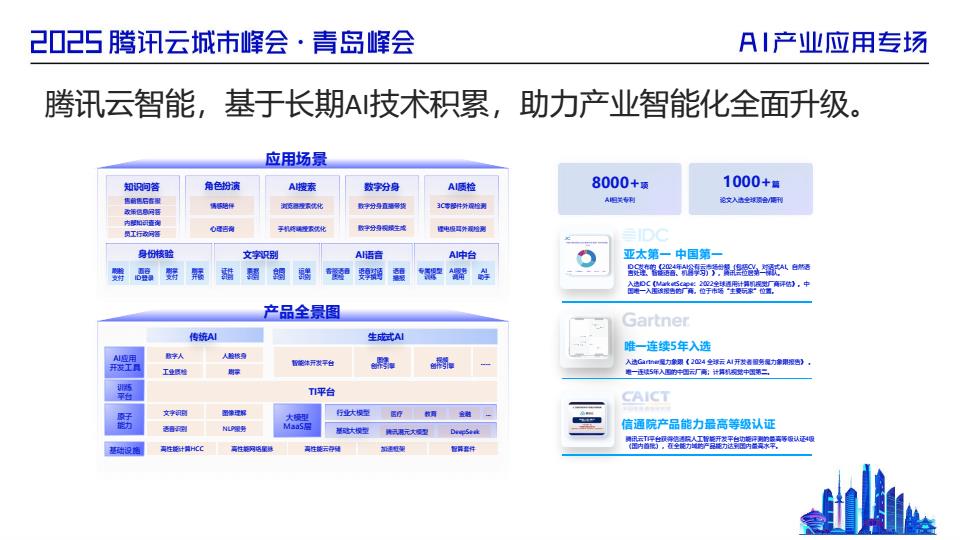Screen dimensions: 960x540
Task: Click the 传统AI column header
Action: point(196,337)
